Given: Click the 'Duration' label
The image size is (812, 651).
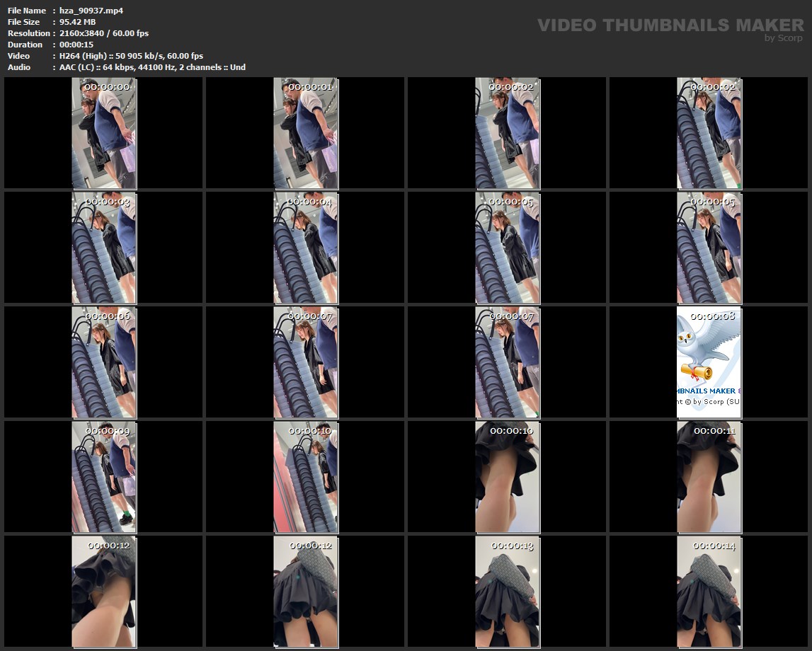Looking at the screenshot, I should click(25, 45).
